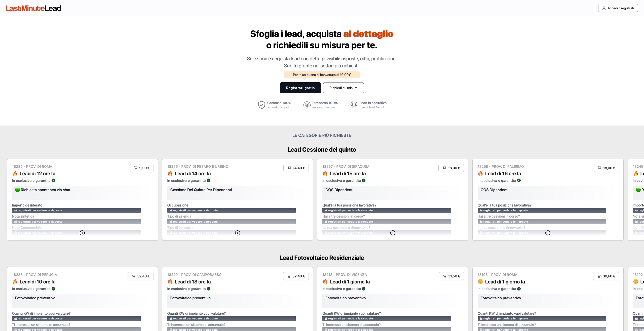The width and height of the screenshot is (644, 331).
Task: Add Palermo lead 18,00 € to cart
Action: tap(607, 168)
